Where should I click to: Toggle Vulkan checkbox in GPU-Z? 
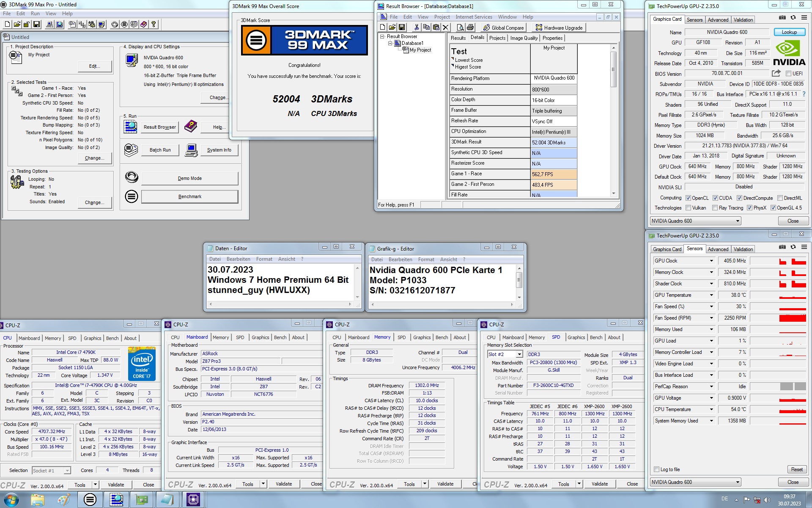point(688,208)
